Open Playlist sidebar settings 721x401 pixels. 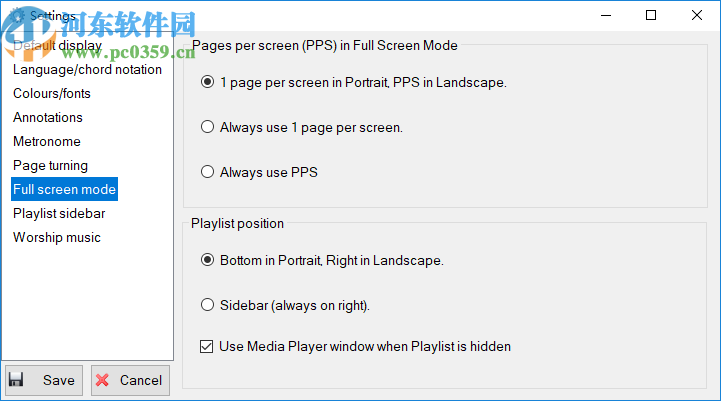[x=59, y=213]
